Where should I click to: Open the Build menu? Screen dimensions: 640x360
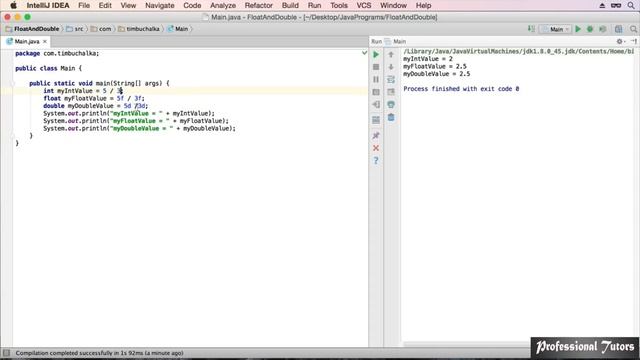[x=290, y=5]
